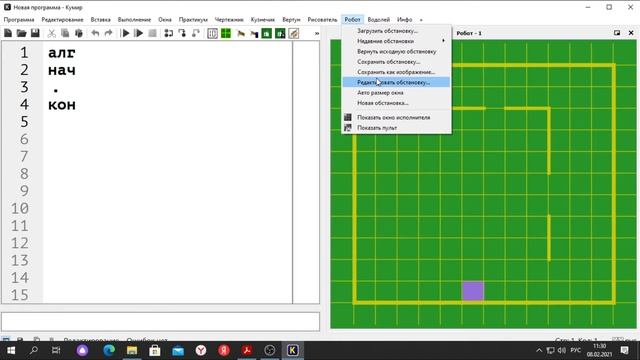Choose Вернуть исходную обстановку

396,52
